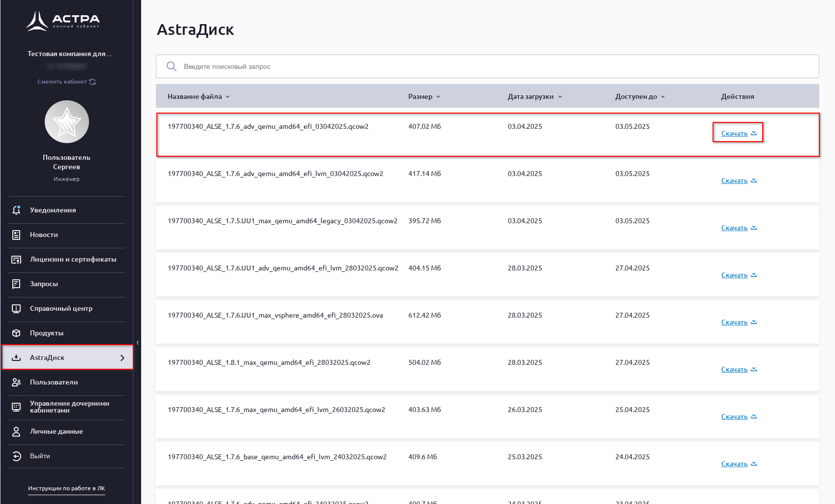Image resolution: width=835 pixels, height=504 pixels.
Task: Click the Лицензии и сертификаты icon
Action: 16,260
